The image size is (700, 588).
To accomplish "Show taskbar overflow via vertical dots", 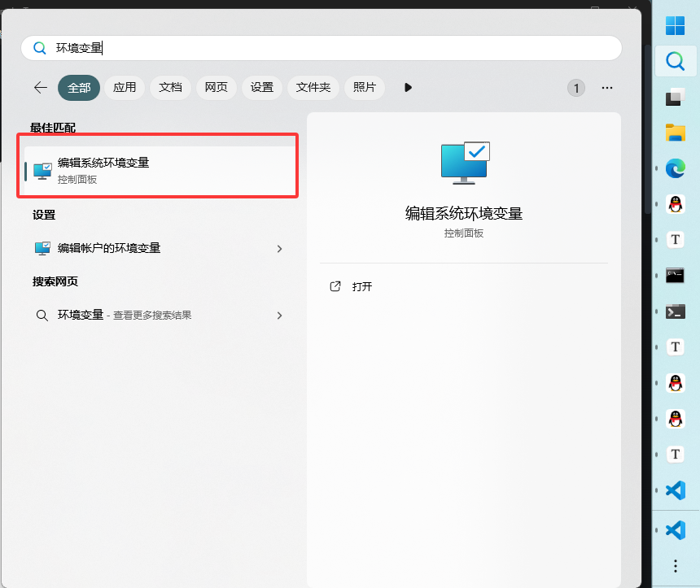I will tap(675, 565).
